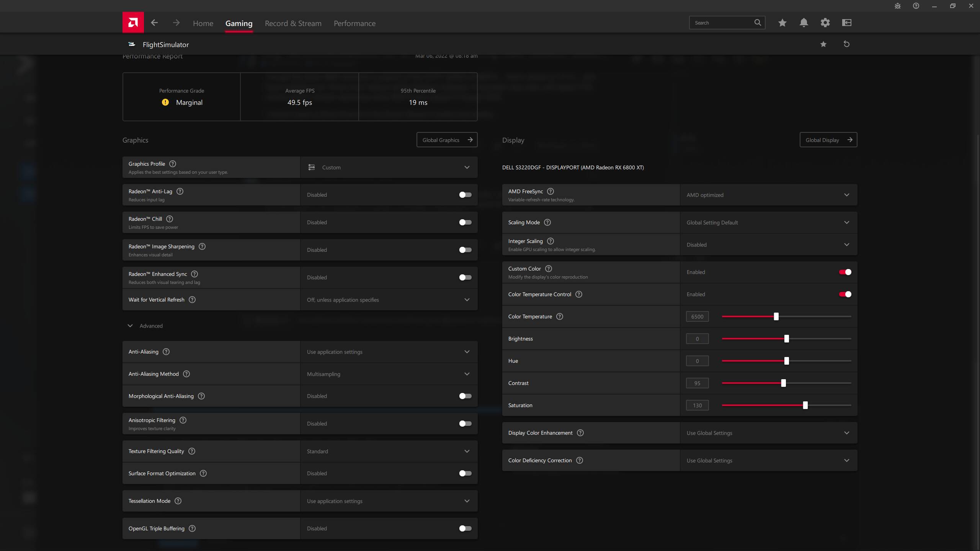Open Anti-Aliasing Method Multisampling dropdown
This screenshot has width=980, height=551.
(x=389, y=374)
